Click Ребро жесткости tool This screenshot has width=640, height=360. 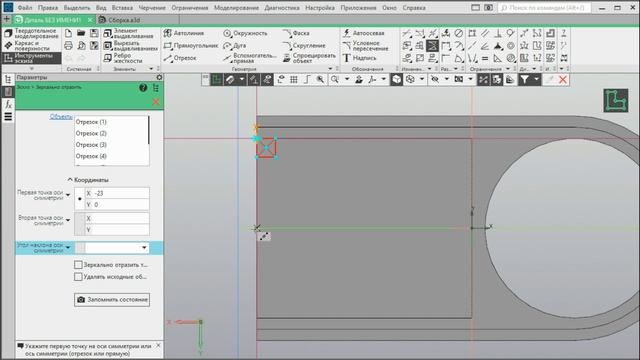coord(123,58)
